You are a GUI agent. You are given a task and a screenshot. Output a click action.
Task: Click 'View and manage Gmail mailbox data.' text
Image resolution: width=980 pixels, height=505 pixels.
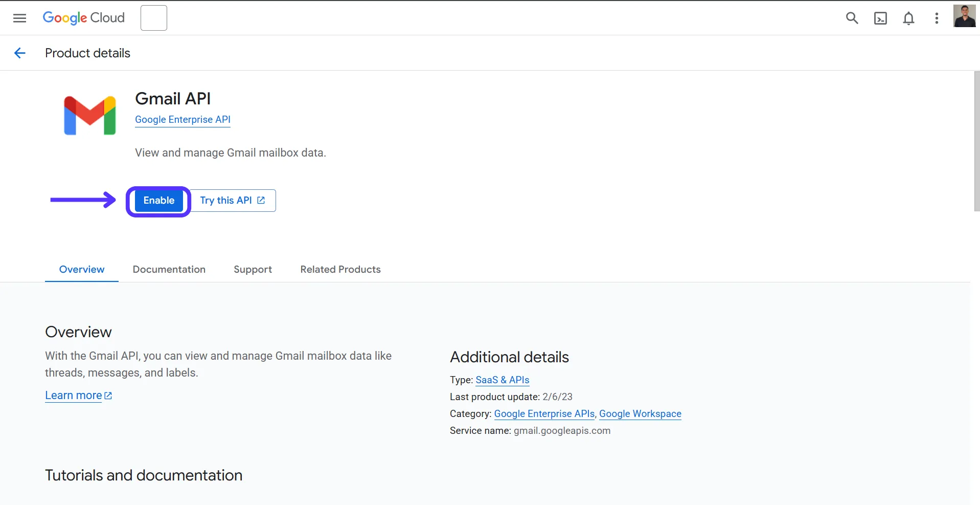pos(231,153)
